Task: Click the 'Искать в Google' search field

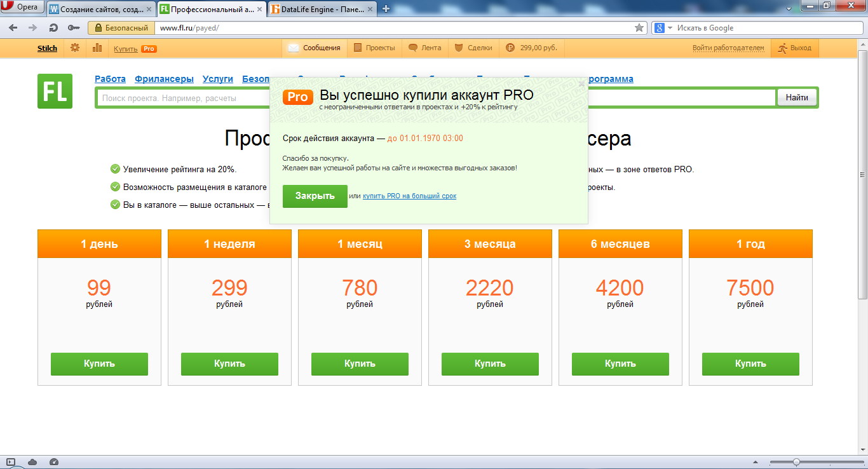Action: (x=768, y=28)
